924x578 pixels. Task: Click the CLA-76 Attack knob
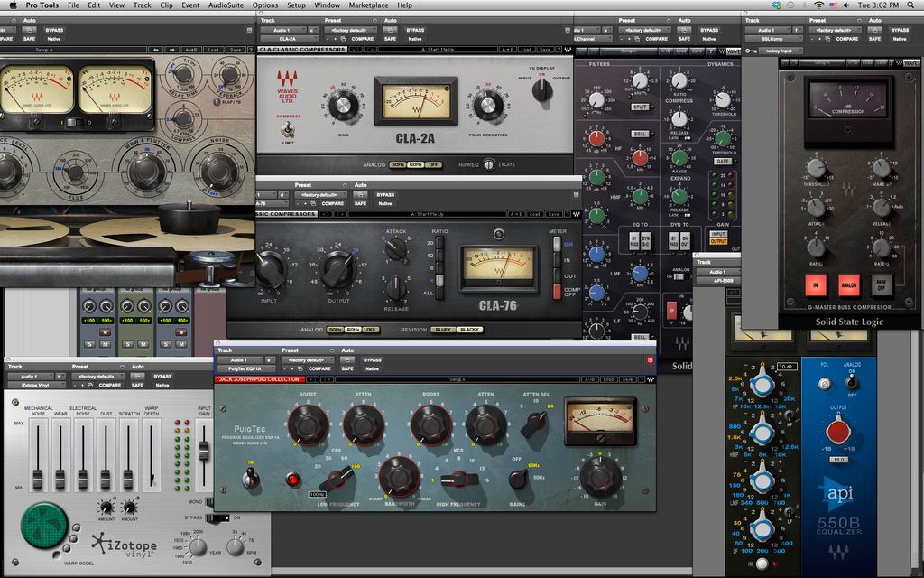(x=396, y=249)
